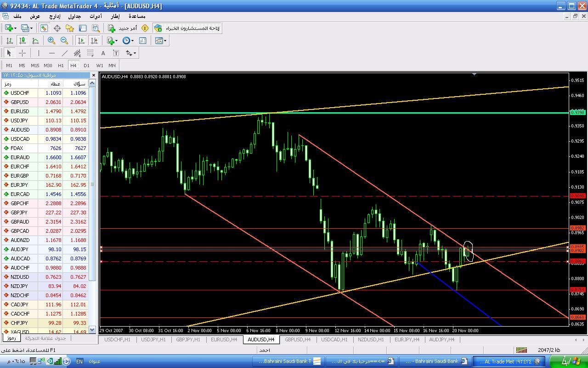Select the D1 timeframe

(x=86, y=65)
